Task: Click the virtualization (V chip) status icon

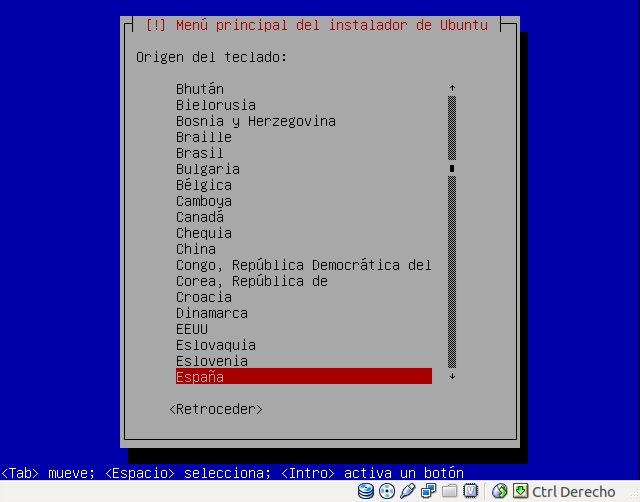Action: (x=471, y=491)
